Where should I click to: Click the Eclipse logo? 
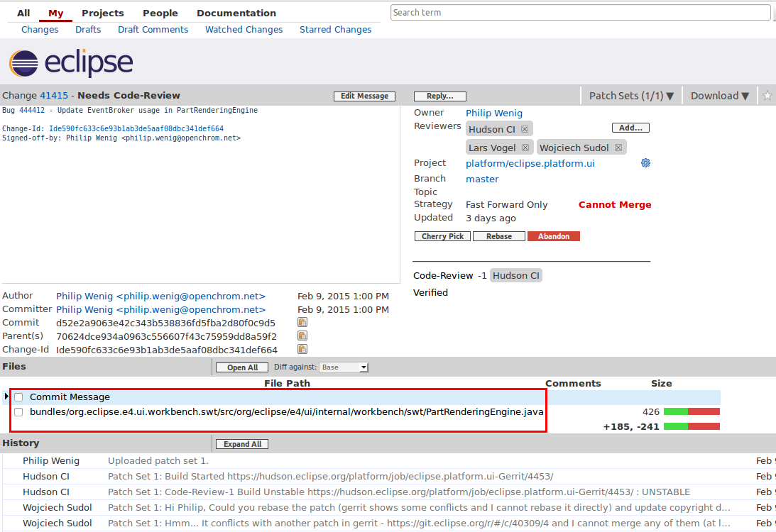pyautogui.click(x=71, y=63)
